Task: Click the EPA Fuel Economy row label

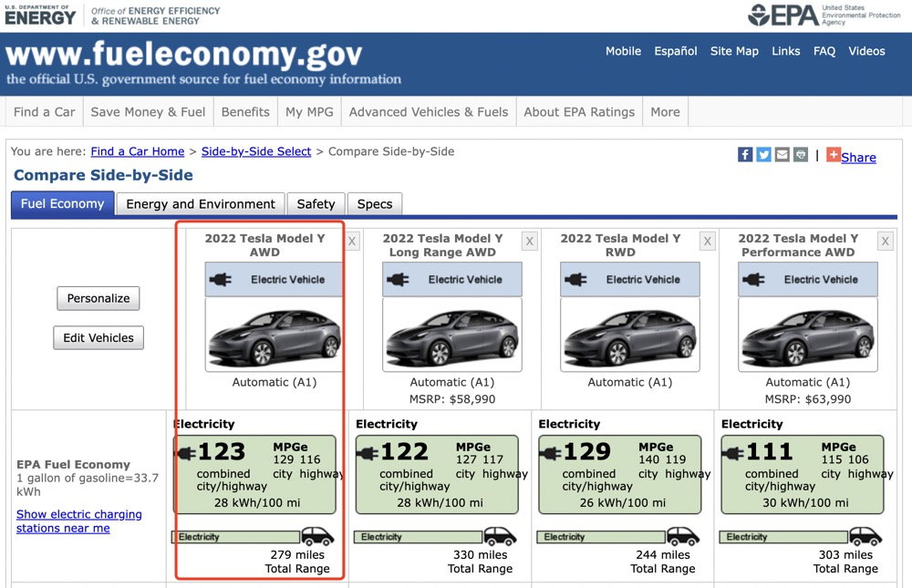Action: tap(73, 464)
